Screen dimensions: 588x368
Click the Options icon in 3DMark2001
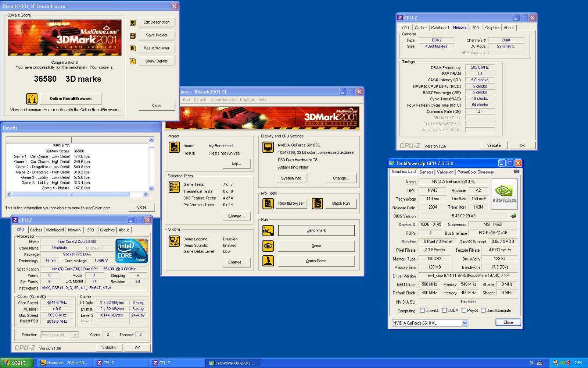coord(174,241)
